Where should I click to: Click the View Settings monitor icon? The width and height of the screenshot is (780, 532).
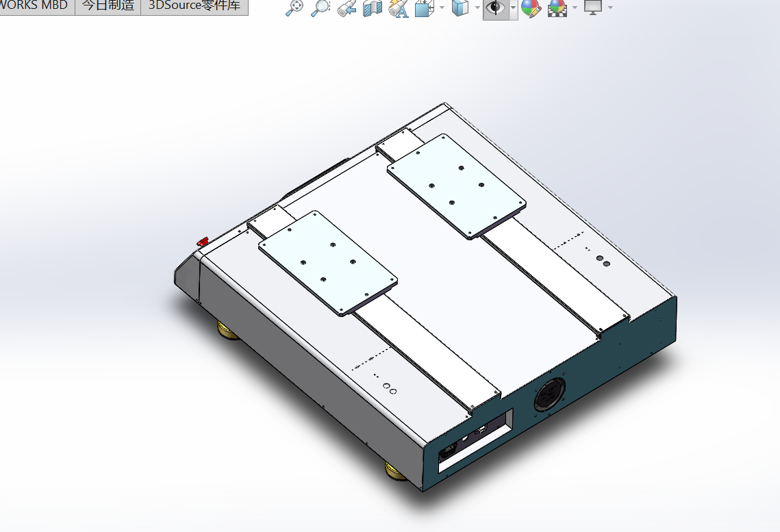tap(593, 8)
